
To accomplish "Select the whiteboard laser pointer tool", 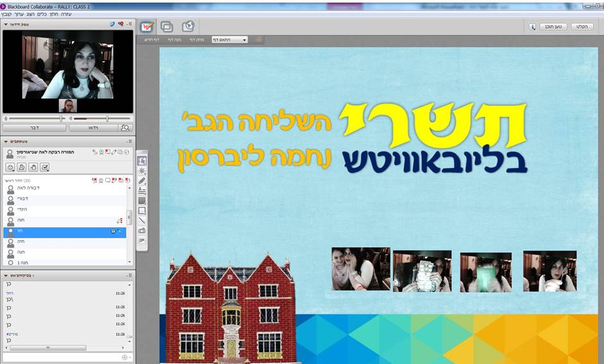I will tap(142, 171).
